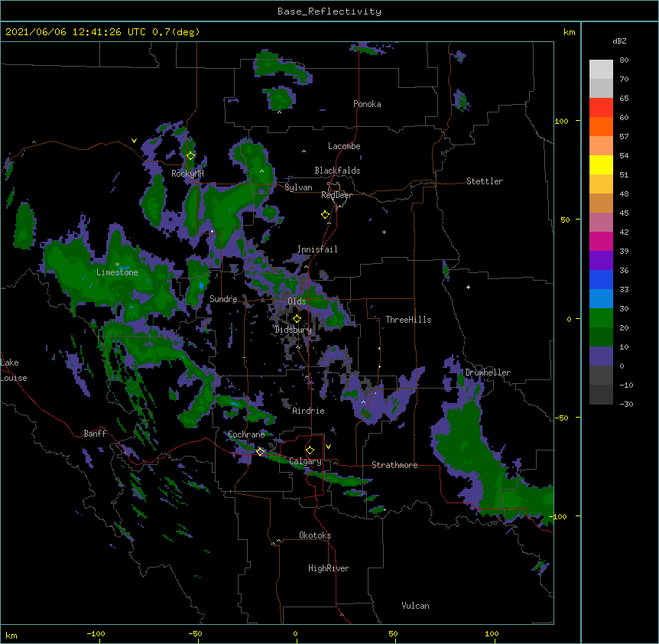
Task: Select the red 65 dBZ legend swatch
Action: click(601, 107)
